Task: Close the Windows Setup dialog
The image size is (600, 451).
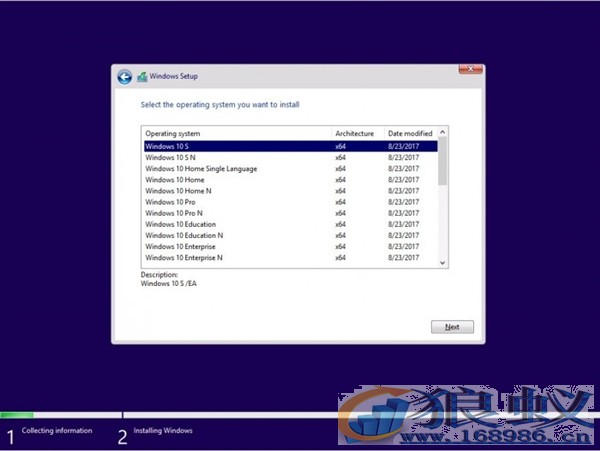Action: [470, 69]
